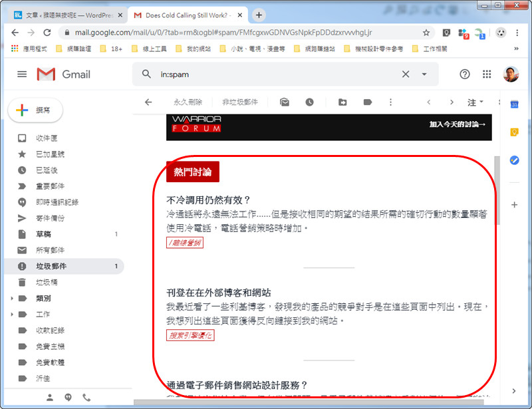Click 永久刪除 to delete forever
This screenshot has width=532, height=409.
188,102
